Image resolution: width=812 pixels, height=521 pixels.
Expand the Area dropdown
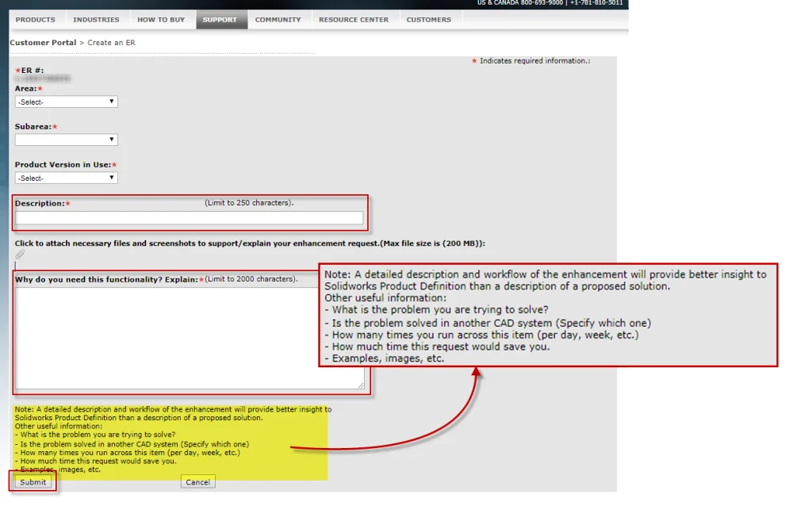tap(67, 102)
